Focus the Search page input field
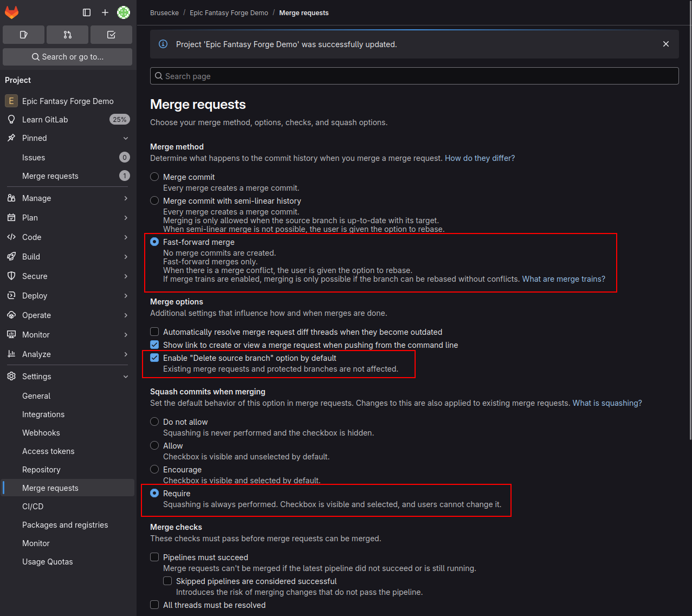This screenshot has width=692, height=616. tap(414, 76)
